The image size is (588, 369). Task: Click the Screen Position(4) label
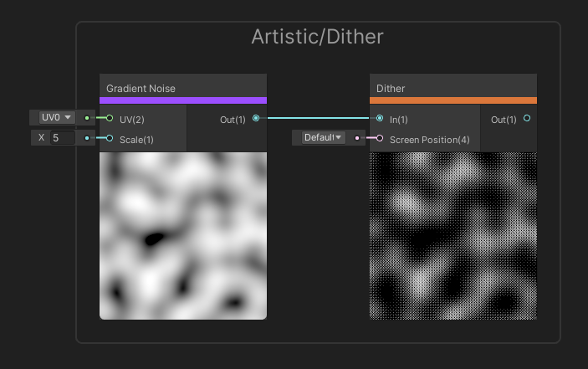click(x=429, y=140)
